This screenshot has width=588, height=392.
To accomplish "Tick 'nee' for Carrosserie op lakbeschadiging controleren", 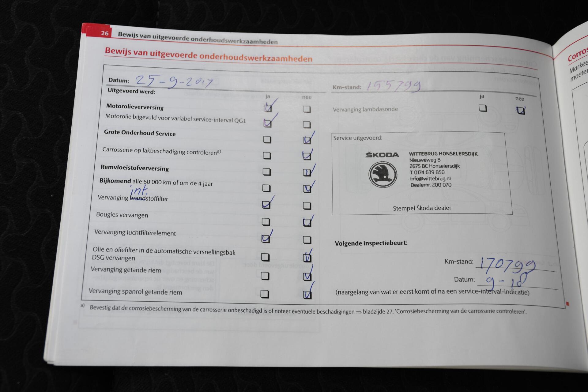I will pos(307,156).
